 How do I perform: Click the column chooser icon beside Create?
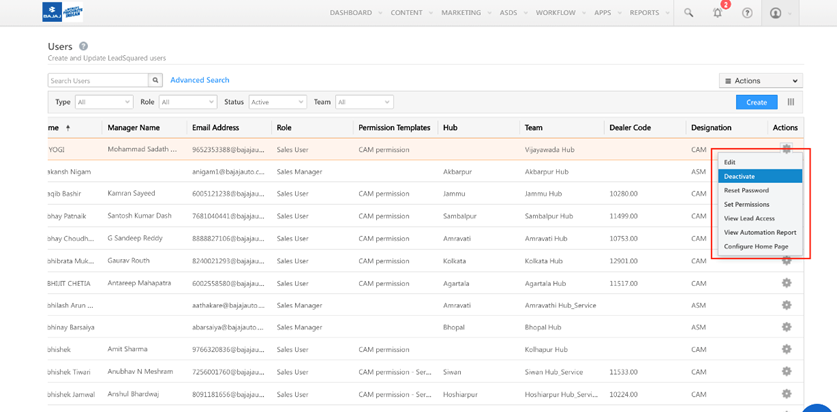[791, 102]
